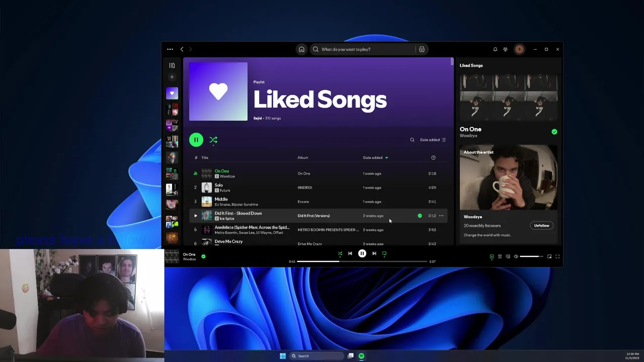Search within the Liked Songs playlist
Image resolution: width=644 pixels, height=362 pixels.
coord(412,140)
